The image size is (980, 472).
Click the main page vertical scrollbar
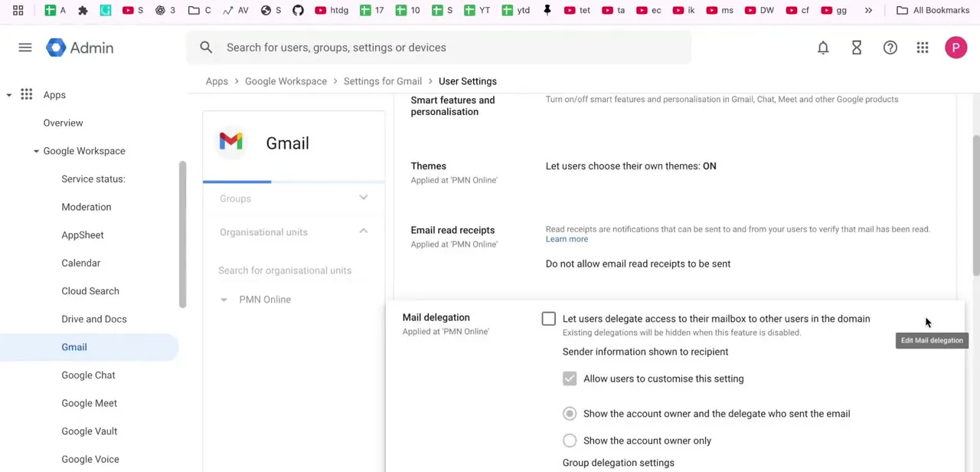tap(976, 205)
